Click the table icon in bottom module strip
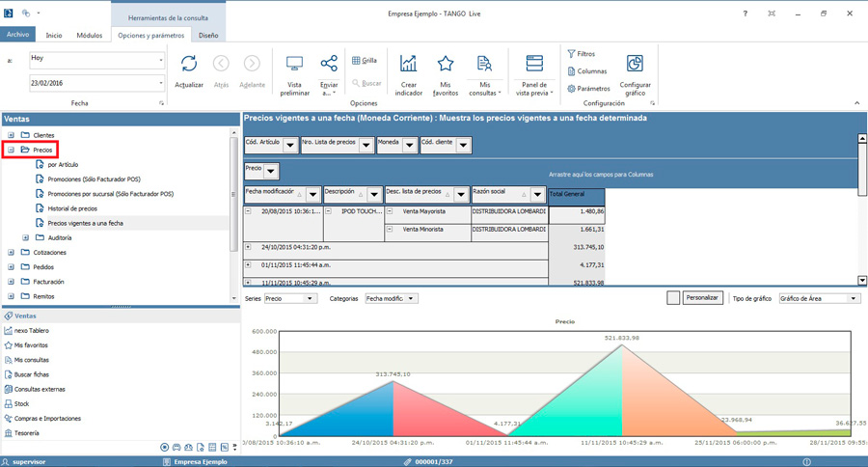The image size is (868, 467). [x=212, y=447]
